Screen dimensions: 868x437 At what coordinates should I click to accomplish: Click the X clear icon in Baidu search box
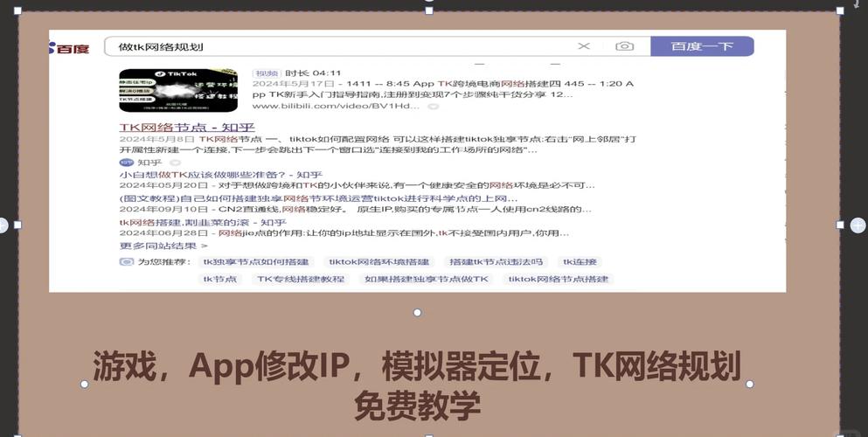[583, 46]
